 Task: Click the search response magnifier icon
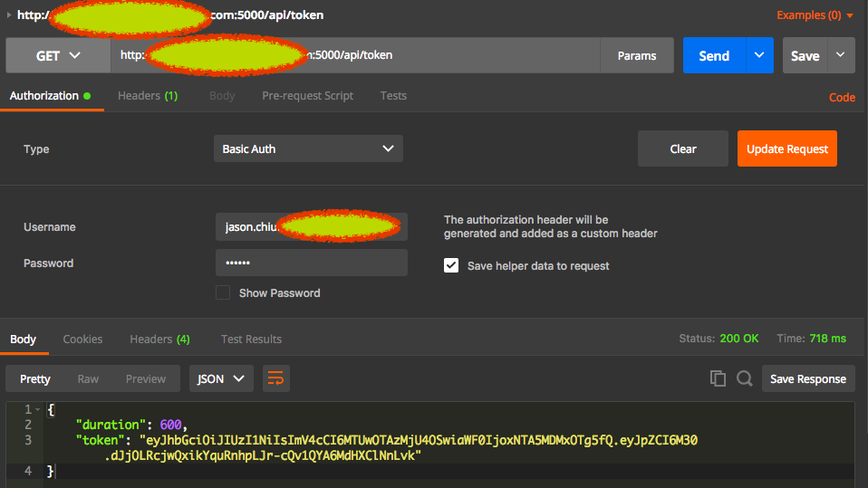[x=745, y=379]
